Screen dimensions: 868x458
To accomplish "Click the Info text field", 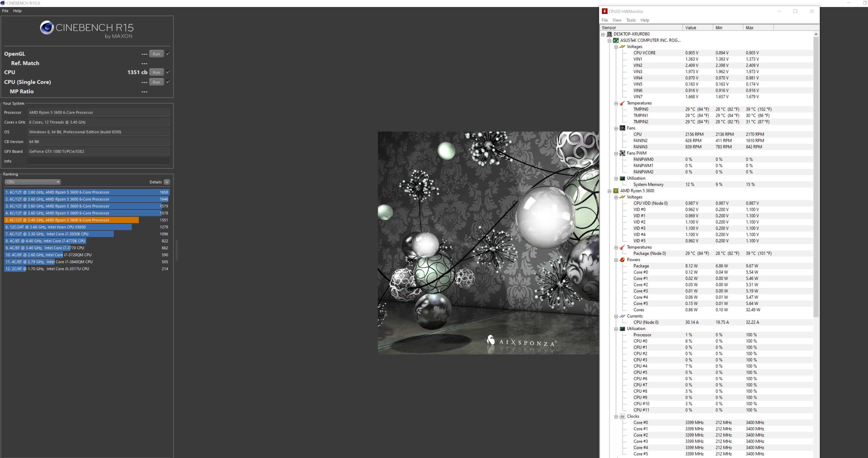I will [98, 161].
